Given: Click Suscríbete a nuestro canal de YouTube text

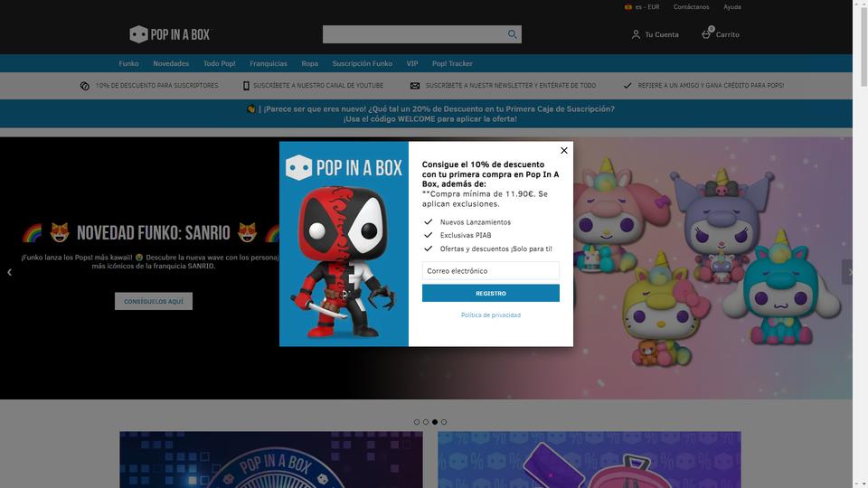Looking at the screenshot, I should pyautogui.click(x=318, y=86).
